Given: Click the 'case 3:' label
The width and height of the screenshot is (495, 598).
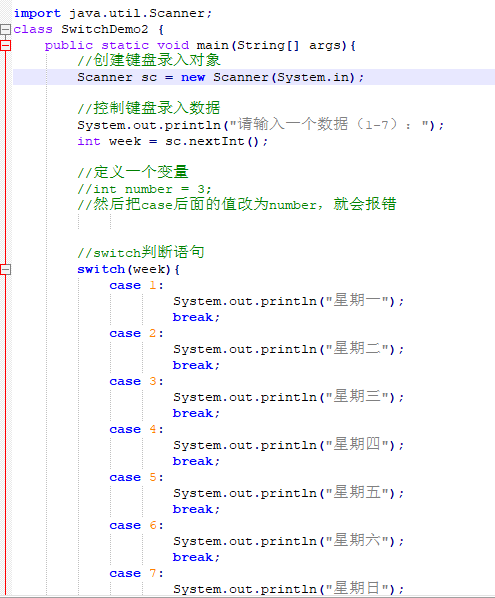Looking at the screenshot, I should click(x=137, y=381).
